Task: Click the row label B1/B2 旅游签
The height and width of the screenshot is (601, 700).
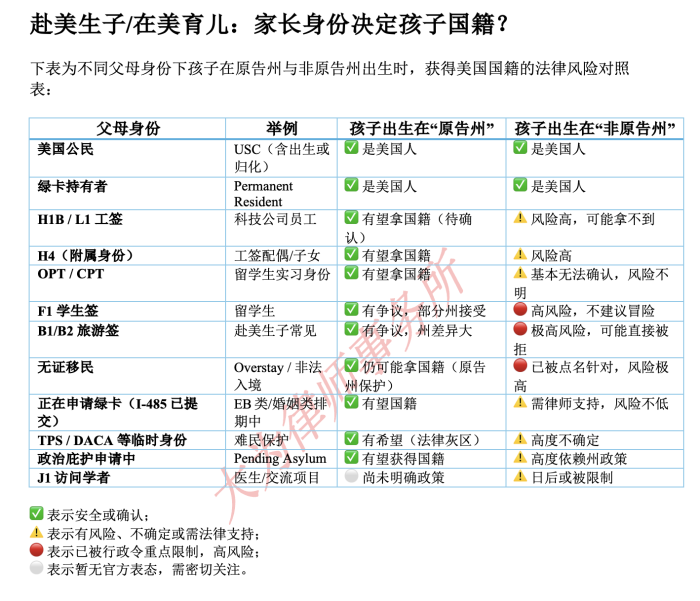Action: tap(78, 331)
